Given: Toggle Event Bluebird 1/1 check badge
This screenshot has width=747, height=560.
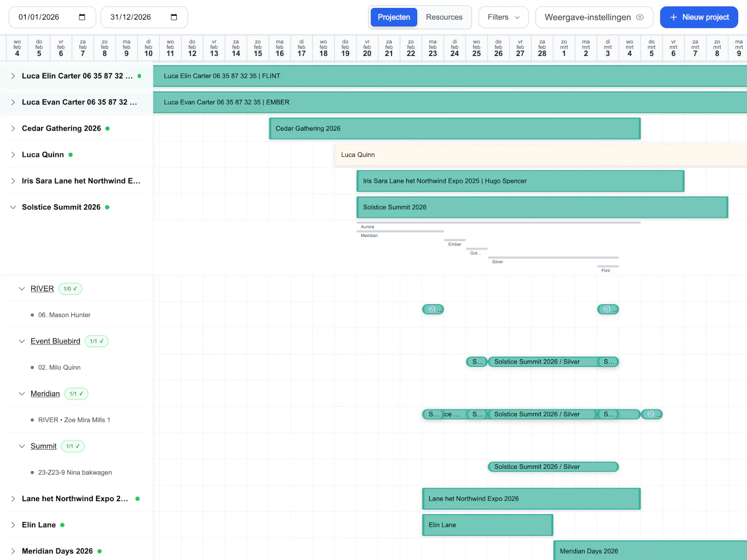Looking at the screenshot, I should (x=97, y=341).
